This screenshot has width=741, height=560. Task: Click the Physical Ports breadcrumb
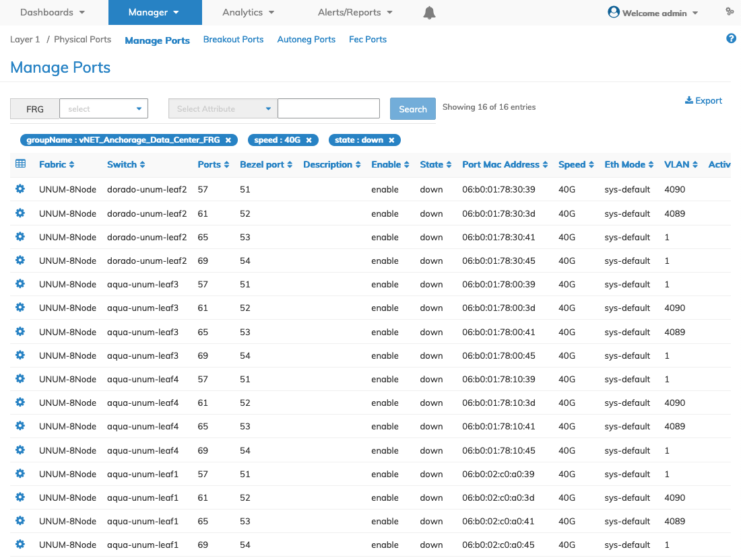click(82, 39)
